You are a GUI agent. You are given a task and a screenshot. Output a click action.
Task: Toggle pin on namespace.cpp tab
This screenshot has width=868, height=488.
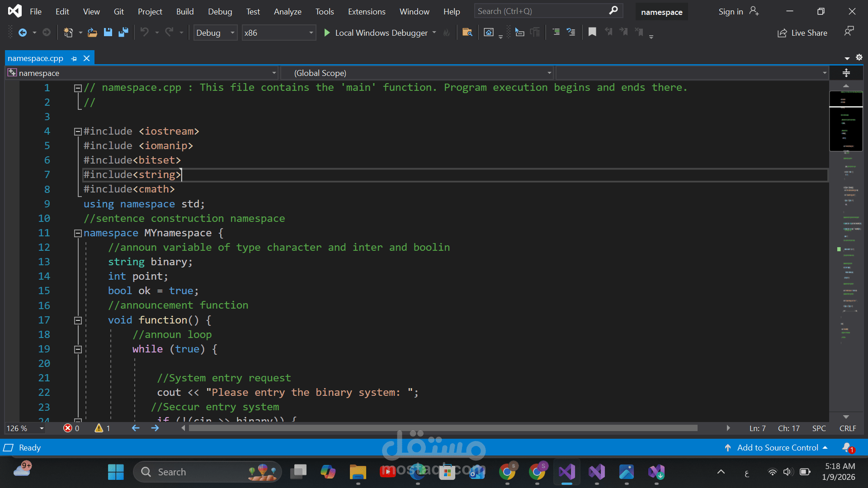coord(74,58)
